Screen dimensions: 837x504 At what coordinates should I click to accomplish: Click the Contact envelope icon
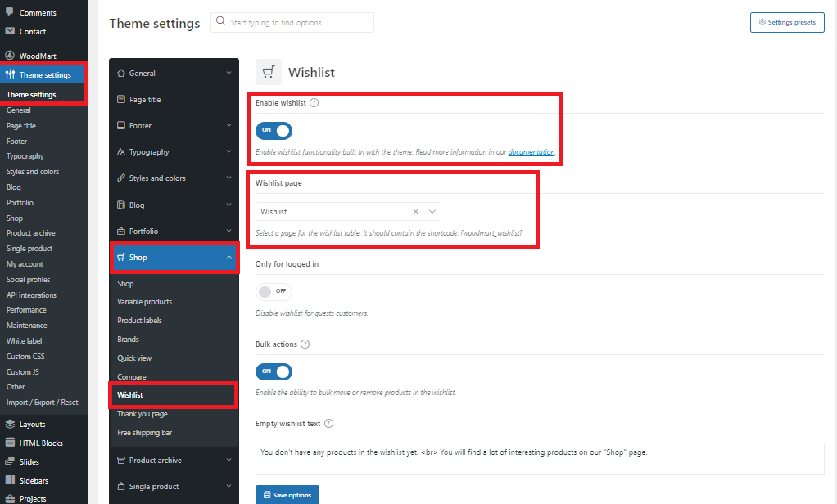tap(10, 31)
